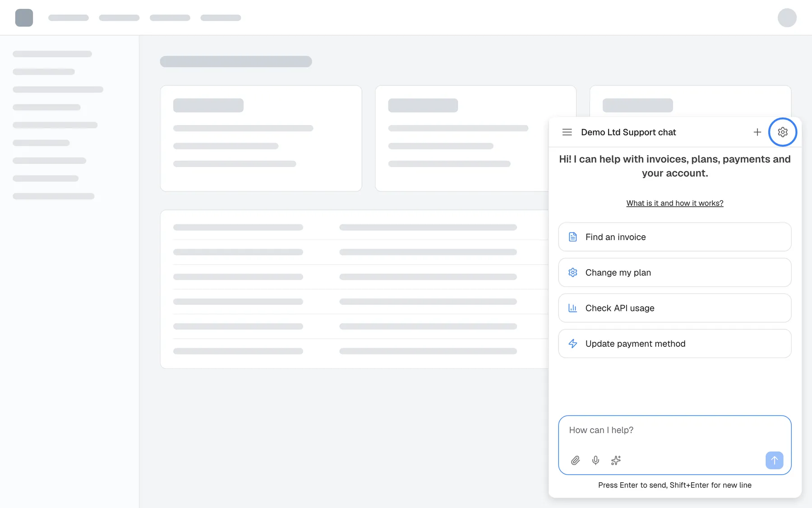Click the 'Press Enter to send' hint text
The image size is (812, 508).
675,485
